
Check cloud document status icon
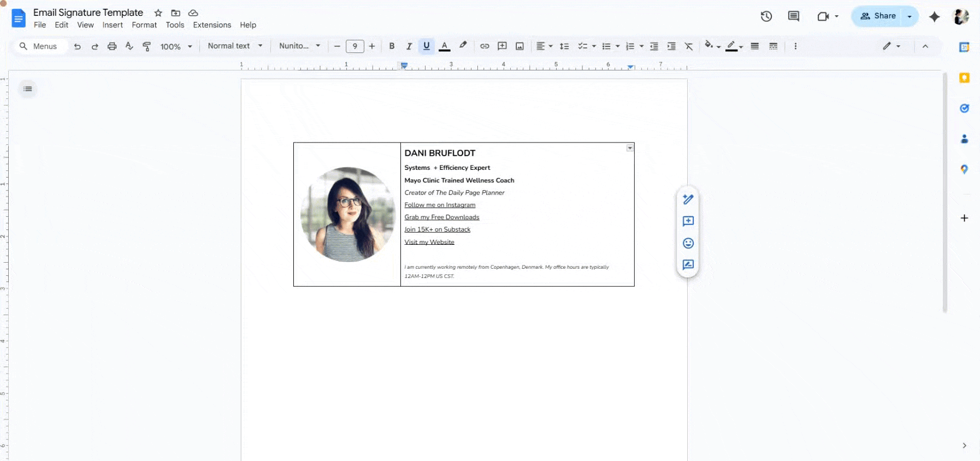pyautogui.click(x=193, y=13)
